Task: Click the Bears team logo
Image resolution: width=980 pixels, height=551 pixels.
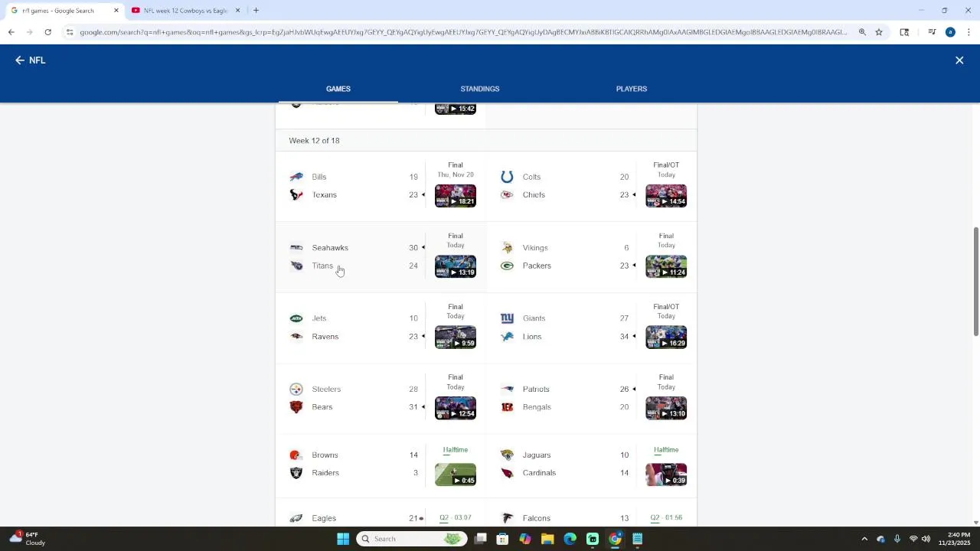Action: (296, 407)
